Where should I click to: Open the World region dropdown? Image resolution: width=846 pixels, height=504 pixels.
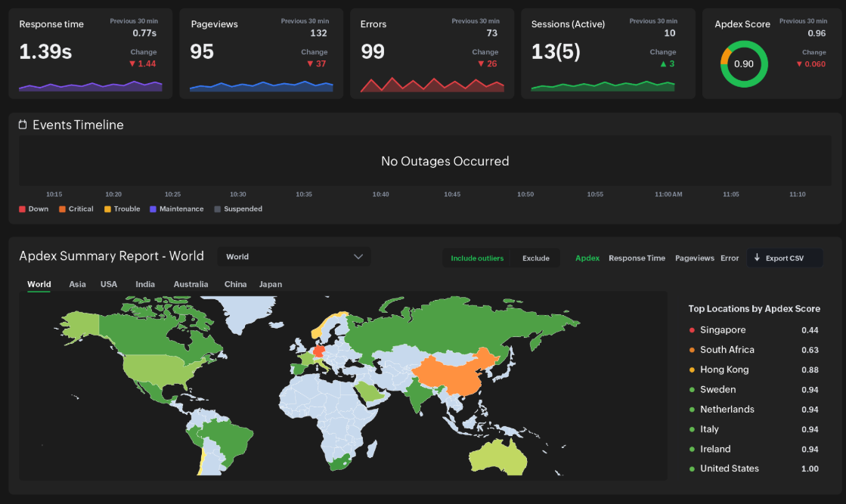click(x=293, y=257)
